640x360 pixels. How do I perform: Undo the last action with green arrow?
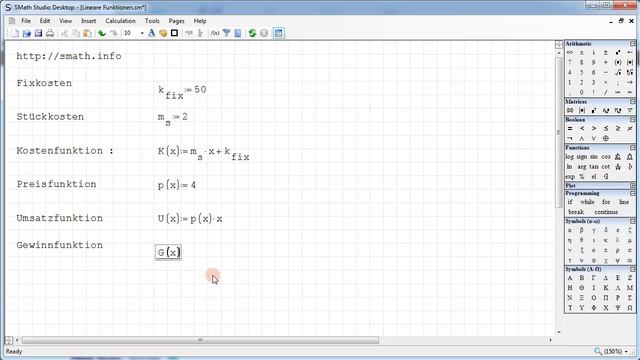102,33
